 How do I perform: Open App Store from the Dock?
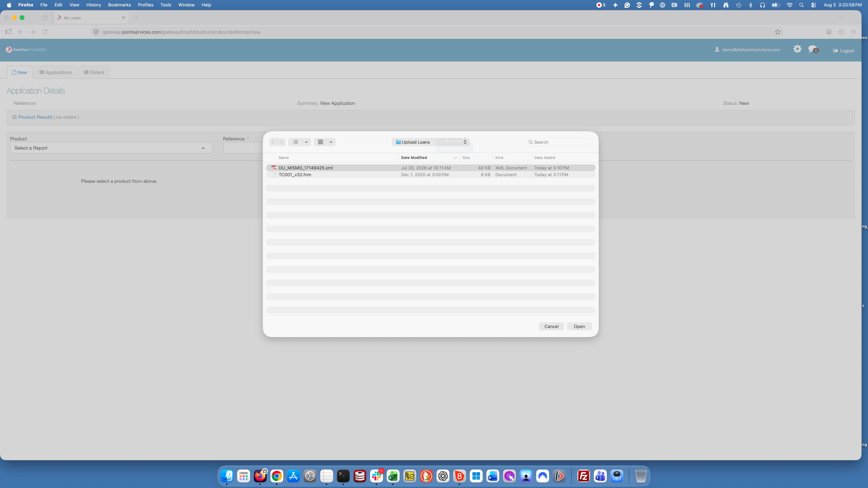coord(293,476)
